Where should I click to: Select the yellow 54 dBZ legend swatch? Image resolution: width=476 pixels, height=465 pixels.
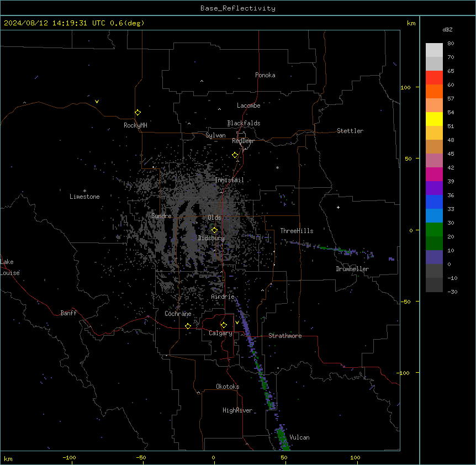434,119
